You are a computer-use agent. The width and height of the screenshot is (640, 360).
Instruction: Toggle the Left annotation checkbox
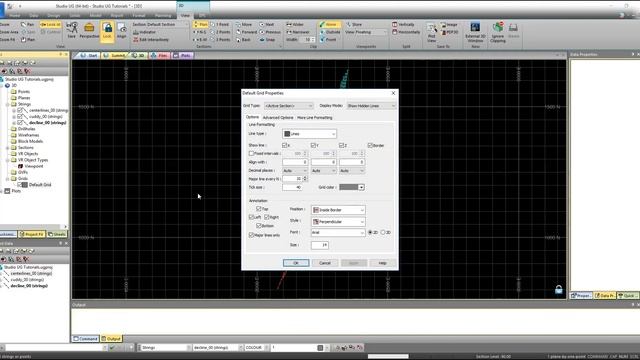click(251, 217)
